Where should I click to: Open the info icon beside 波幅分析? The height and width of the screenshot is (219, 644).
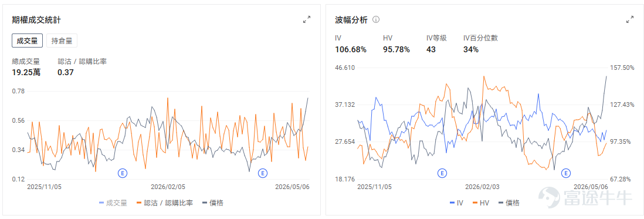click(x=376, y=19)
